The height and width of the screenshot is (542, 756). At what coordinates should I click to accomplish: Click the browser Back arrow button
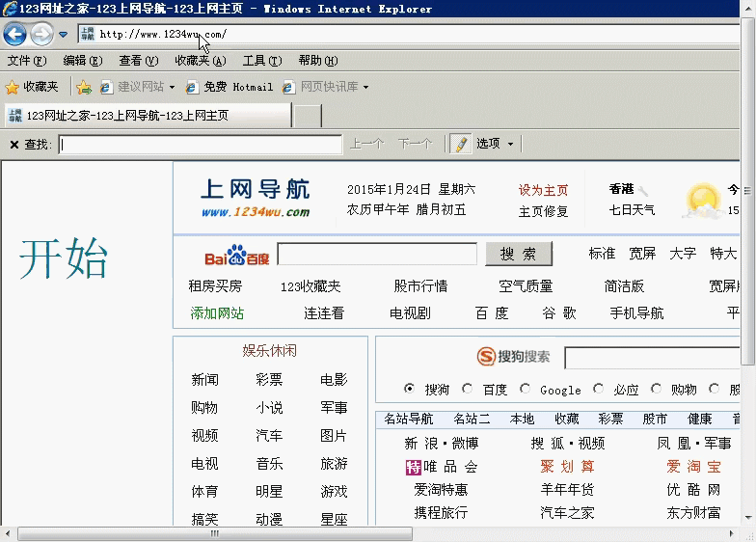(x=14, y=35)
